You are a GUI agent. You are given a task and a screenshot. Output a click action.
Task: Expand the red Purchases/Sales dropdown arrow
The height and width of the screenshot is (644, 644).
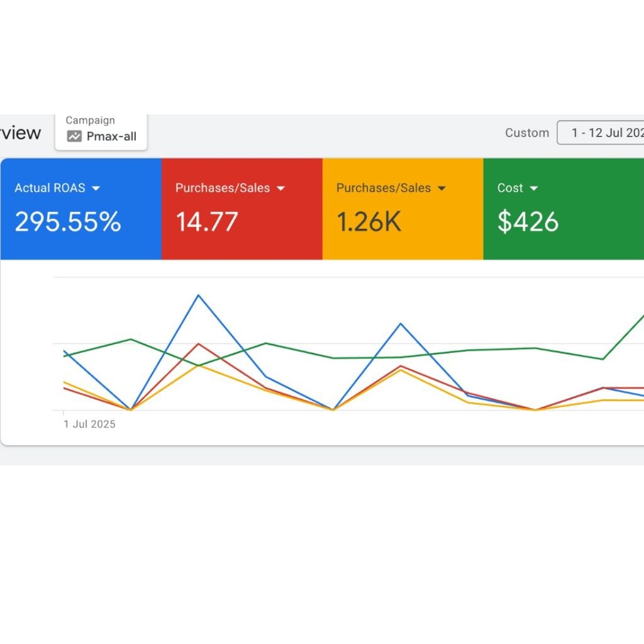click(x=280, y=188)
